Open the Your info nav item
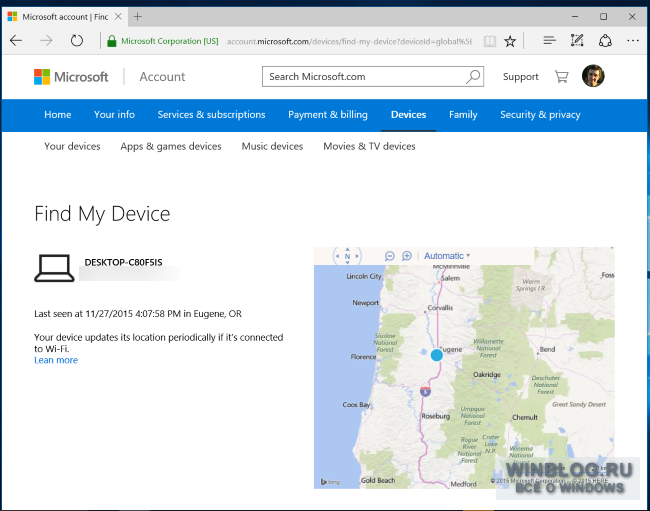The height and width of the screenshot is (511, 650). pos(114,115)
